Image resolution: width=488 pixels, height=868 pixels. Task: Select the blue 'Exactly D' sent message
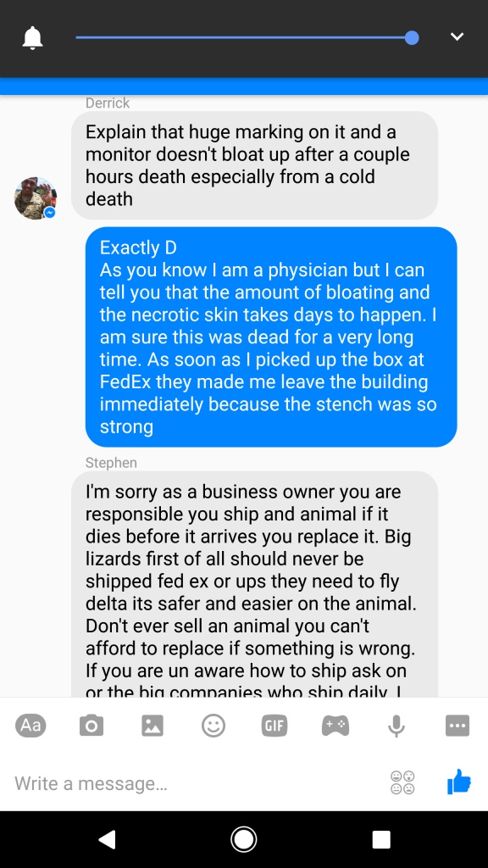click(271, 337)
